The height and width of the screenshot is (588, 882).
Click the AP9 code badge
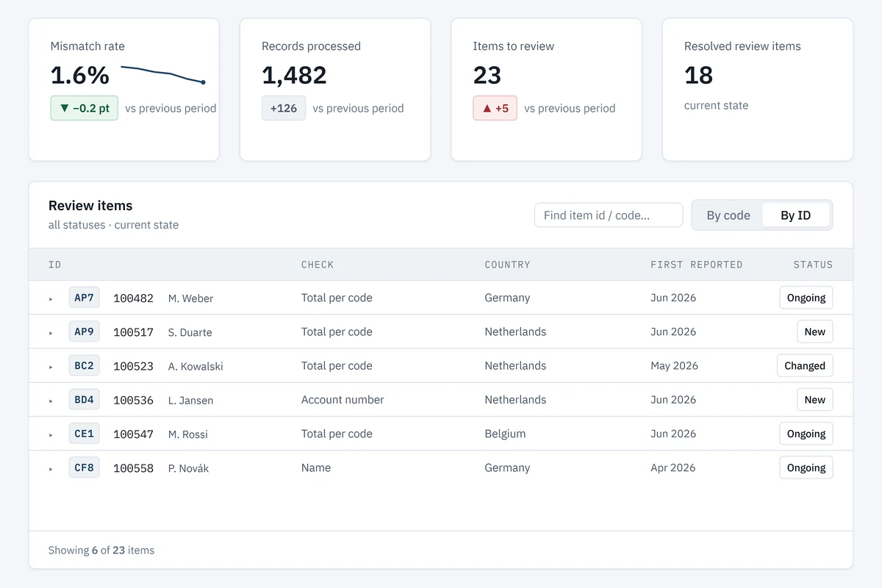click(84, 331)
